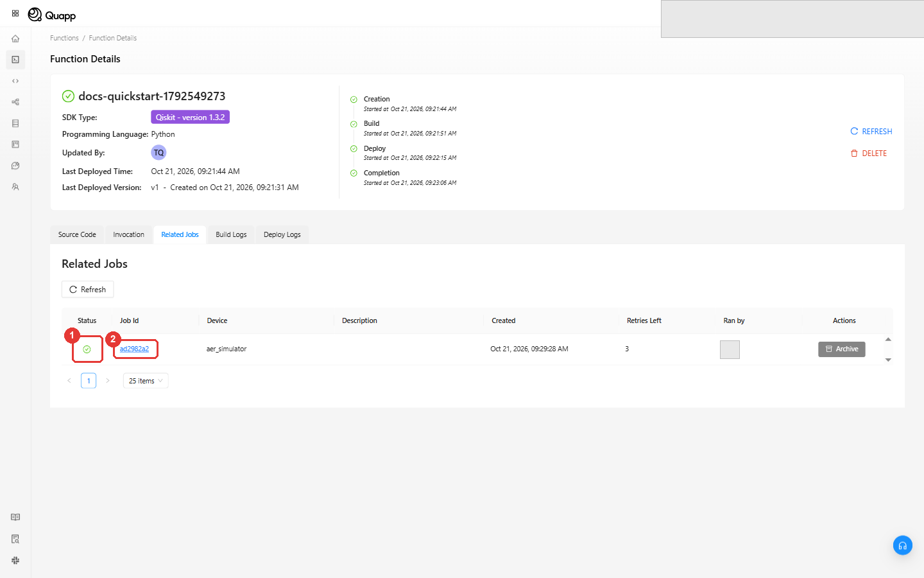Click the Creation step check icon
The image size is (924, 578).
click(354, 100)
